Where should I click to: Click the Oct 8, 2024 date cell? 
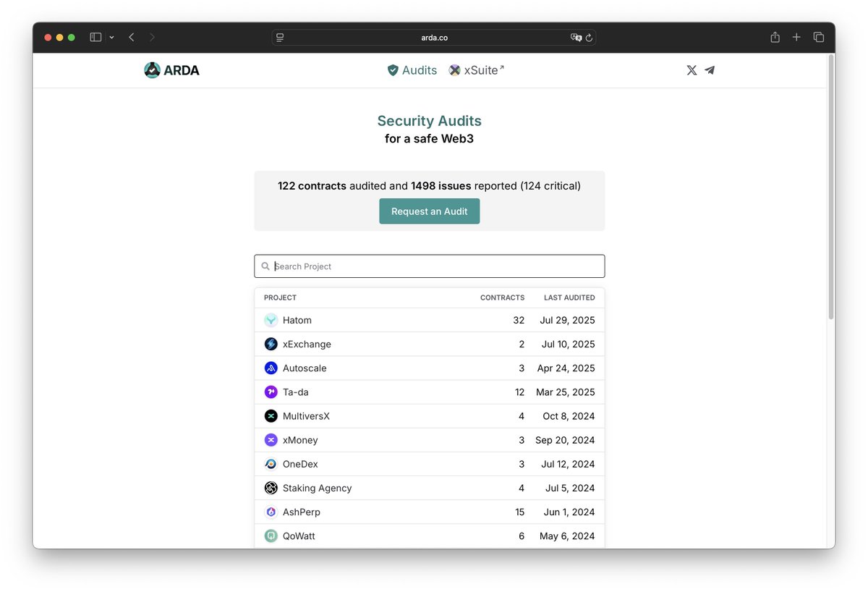[x=569, y=415]
